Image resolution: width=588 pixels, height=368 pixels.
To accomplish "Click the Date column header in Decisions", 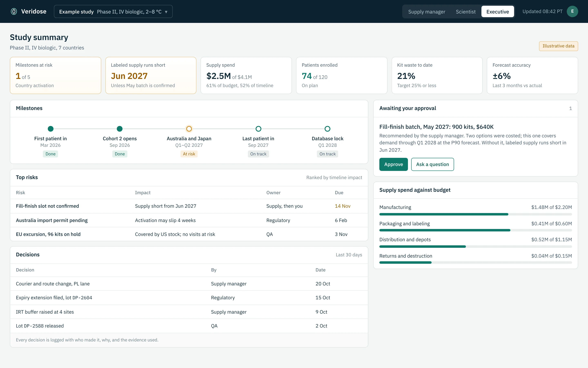I will (321, 270).
